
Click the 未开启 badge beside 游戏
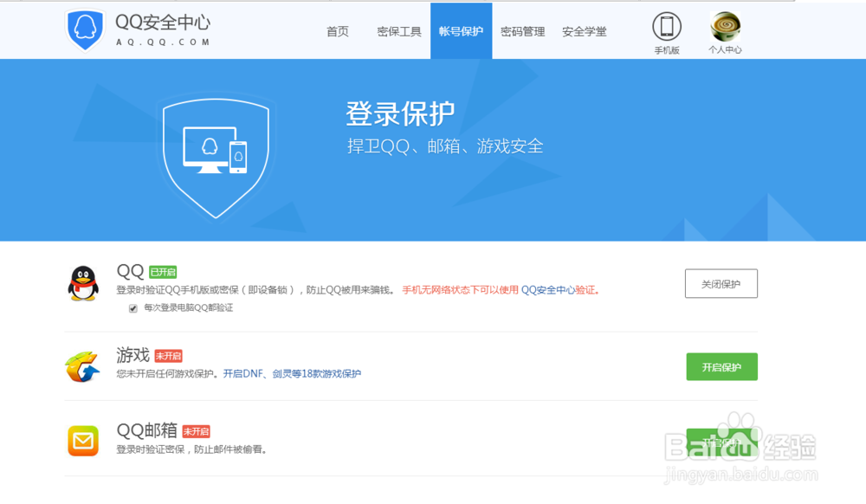point(166,355)
